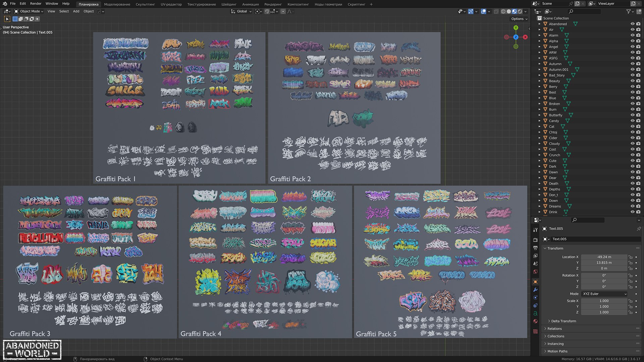Open the Object properties tab
Viewport: 644px width, 362px height.
pos(535,282)
